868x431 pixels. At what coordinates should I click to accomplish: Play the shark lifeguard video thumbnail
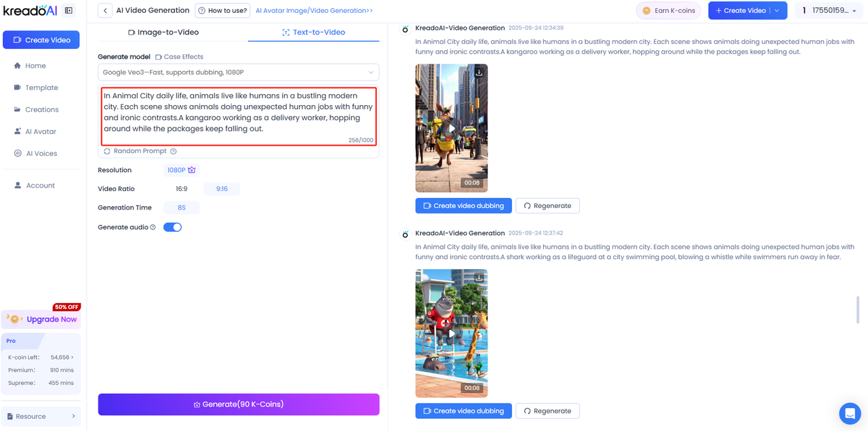pyautogui.click(x=452, y=333)
